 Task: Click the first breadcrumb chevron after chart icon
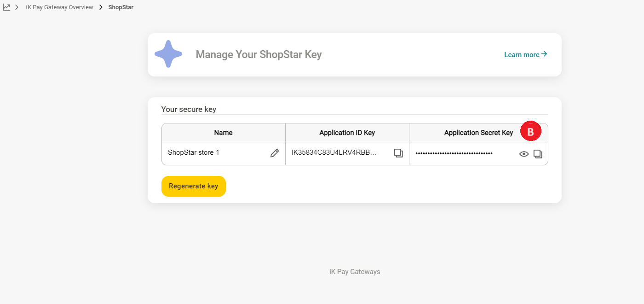coord(17,7)
